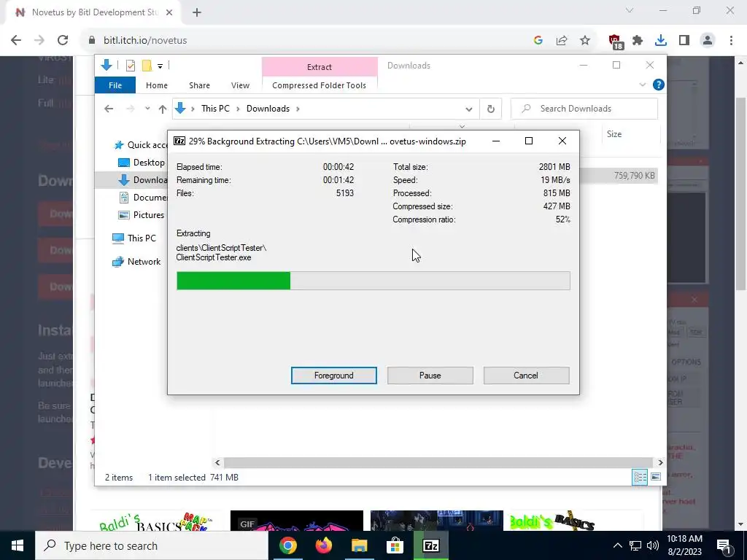
Task: Open Chrome downloads icon
Action: click(661, 41)
